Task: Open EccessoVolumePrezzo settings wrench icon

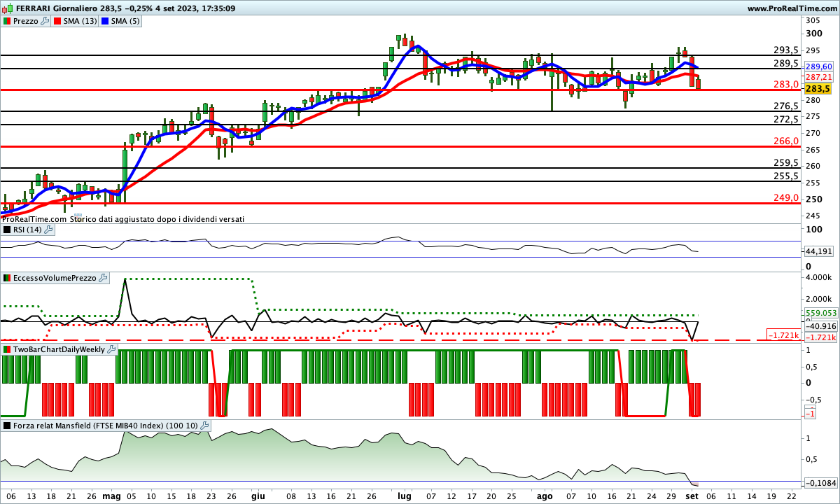Action: (104, 279)
